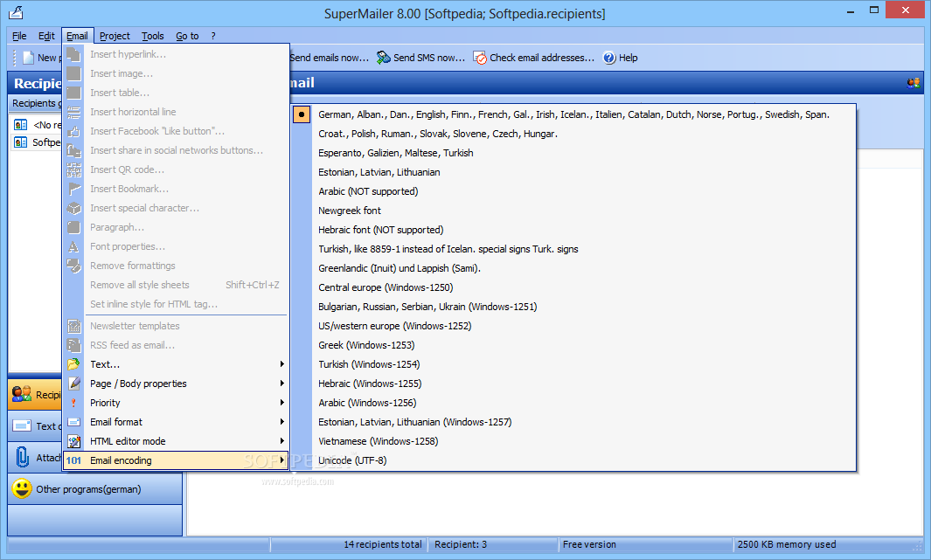Choose Esperanto, Galizien, Maltese, Turkish encoding
This screenshot has width=931, height=560.
(573, 153)
